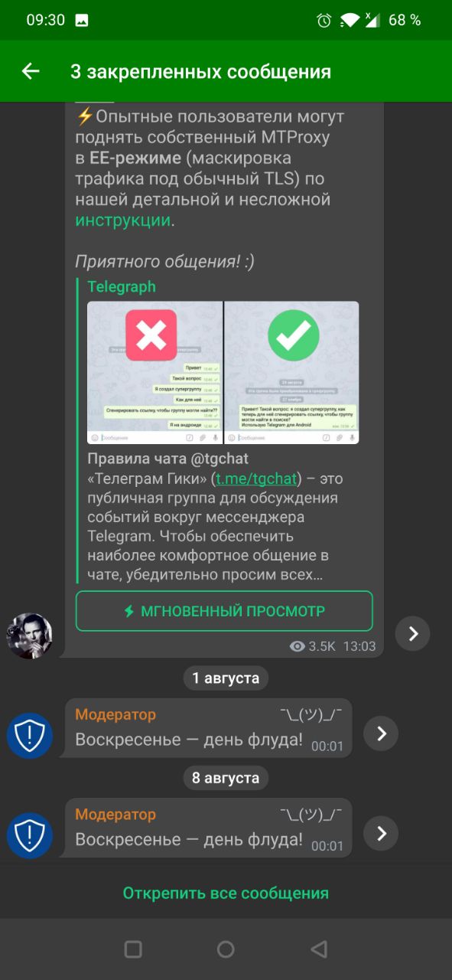The width and height of the screenshot is (452, 980).
Task: Tap Android home circle button
Action: coord(226,949)
